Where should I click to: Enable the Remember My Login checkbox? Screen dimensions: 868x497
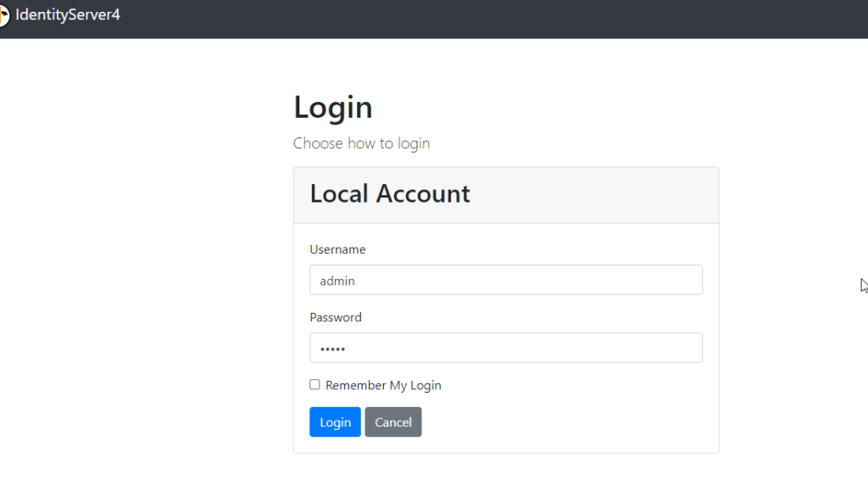pyautogui.click(x=314, y=384)
